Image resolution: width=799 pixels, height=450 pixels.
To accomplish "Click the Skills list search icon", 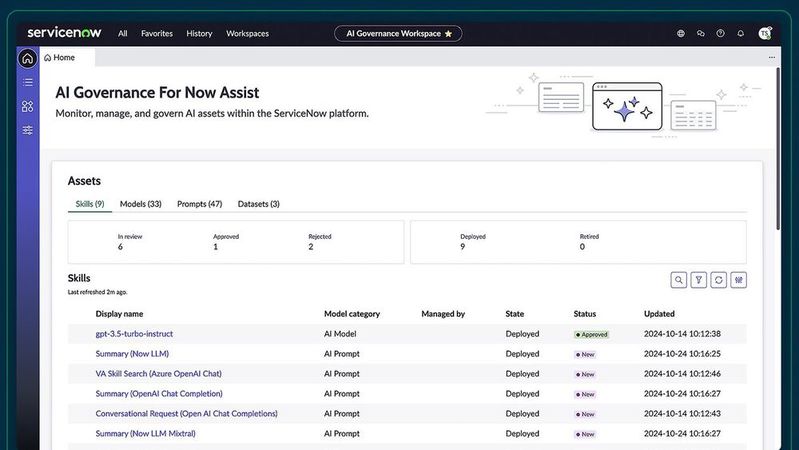I will tap(679, 280).
